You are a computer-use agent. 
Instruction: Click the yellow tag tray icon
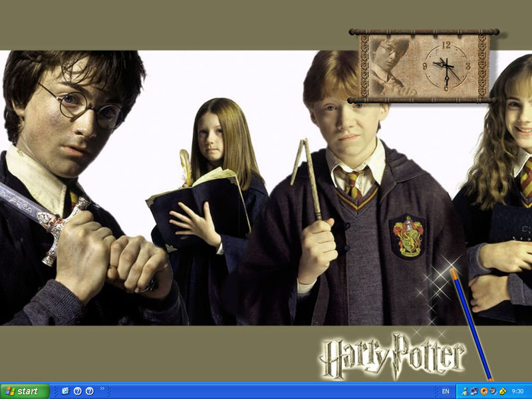(x=503, y=391)
